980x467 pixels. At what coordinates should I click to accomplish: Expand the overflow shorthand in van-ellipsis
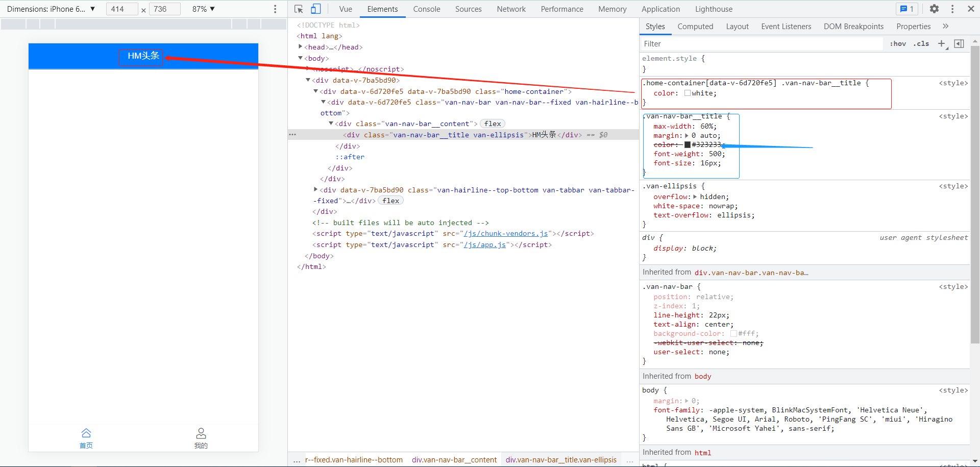[x=695, y=197]
